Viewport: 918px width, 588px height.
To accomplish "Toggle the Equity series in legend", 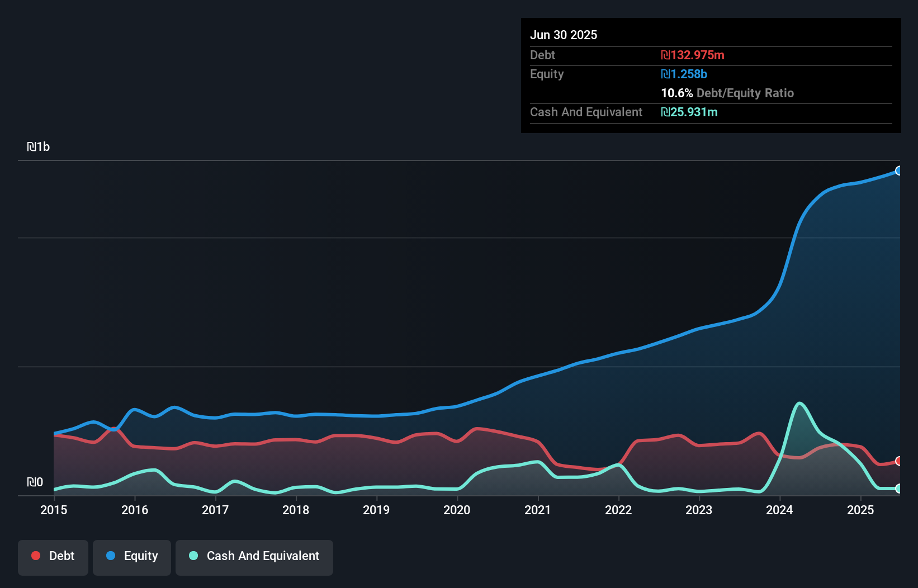I will click(132, 556).
